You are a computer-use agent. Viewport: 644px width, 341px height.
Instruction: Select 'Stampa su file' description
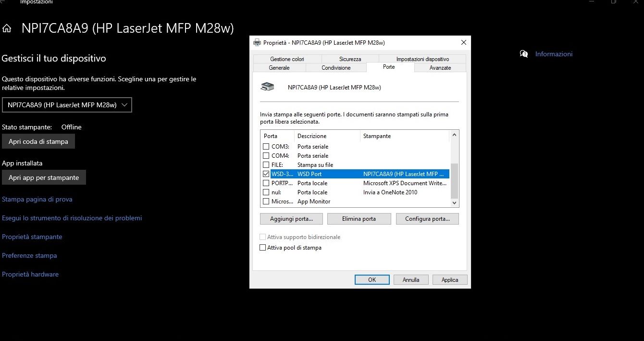click(x=315, y=165)
